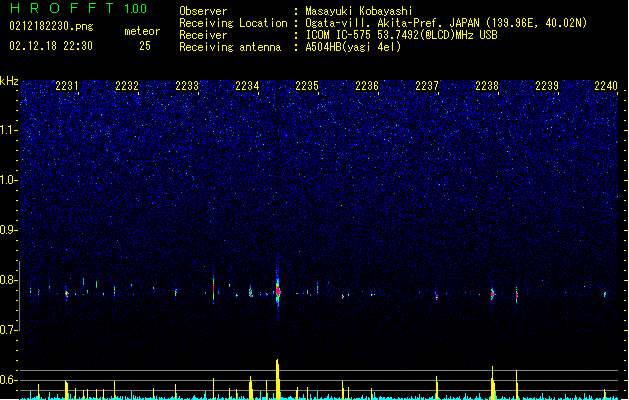
Task: Click the kHz axis unit label
Action: [x=9, y=81]
